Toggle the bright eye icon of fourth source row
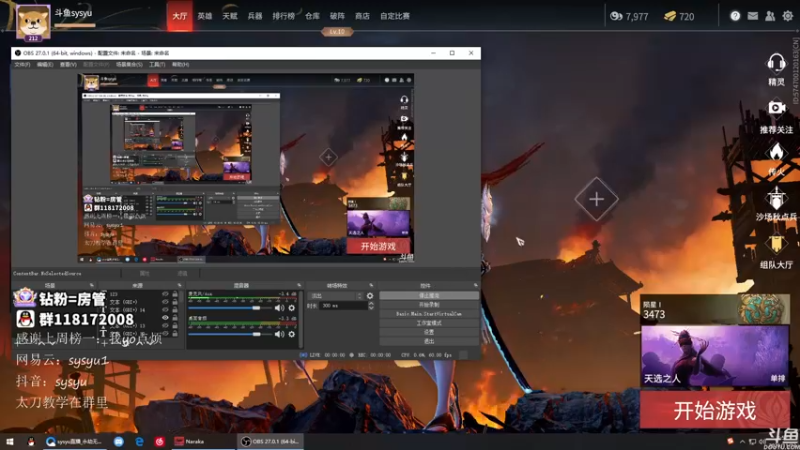This screenshot has height=450, width=800. tap(165, 317)
